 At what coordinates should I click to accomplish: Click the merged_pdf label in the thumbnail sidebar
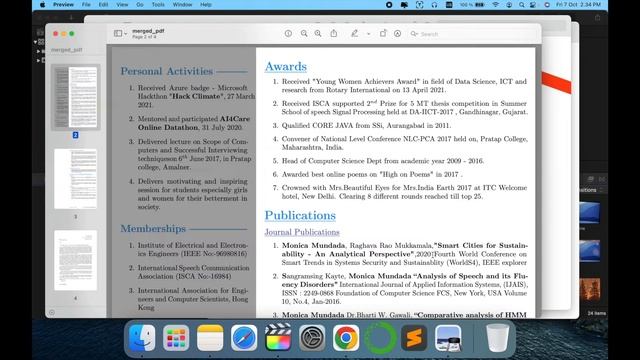[x=67, y=50]
